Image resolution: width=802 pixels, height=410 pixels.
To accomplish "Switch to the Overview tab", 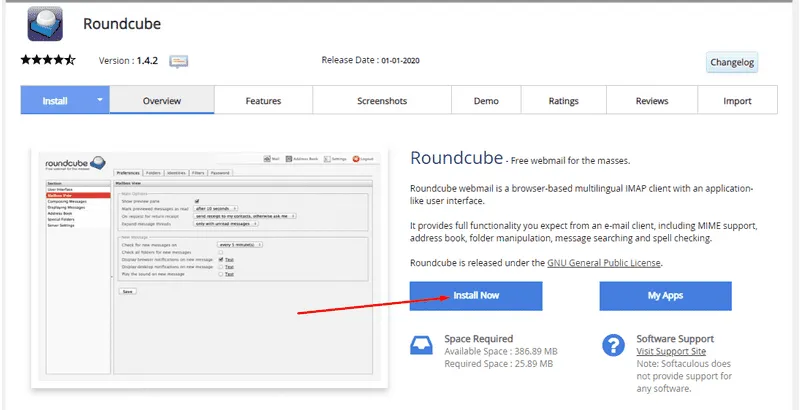I will 162,101.
